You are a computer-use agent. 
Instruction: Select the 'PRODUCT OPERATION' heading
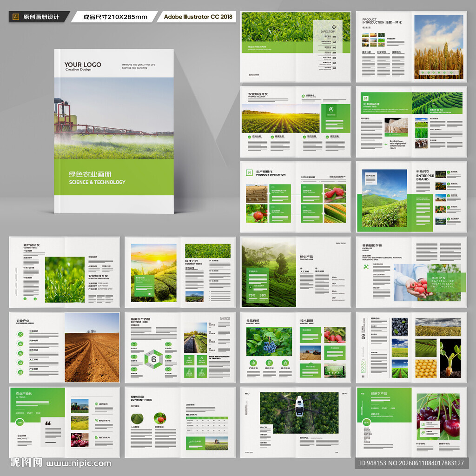tap(271, 175)
